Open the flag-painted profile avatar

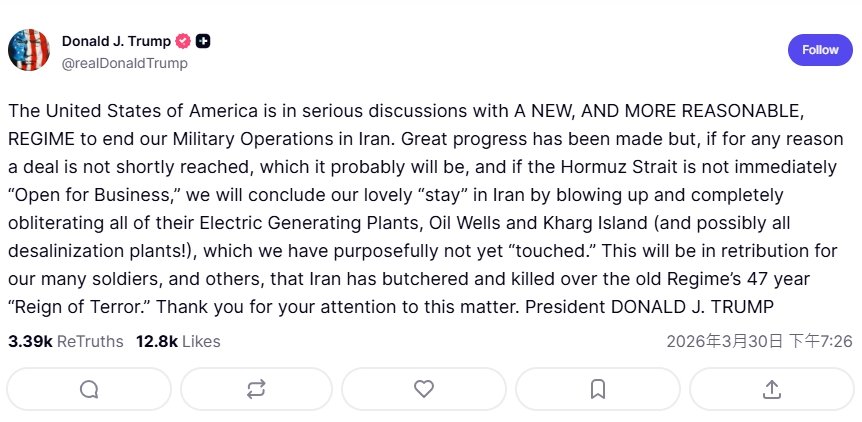pyautogui.click(x=29, y=50)
